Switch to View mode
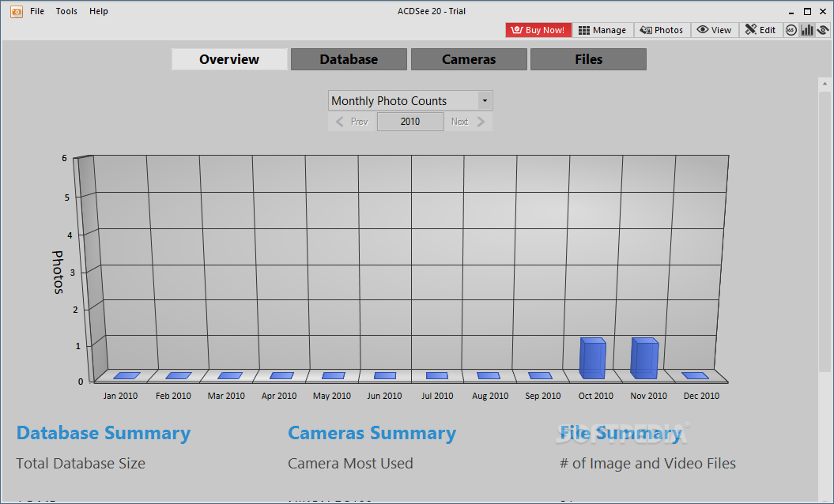 pos(715,30)
